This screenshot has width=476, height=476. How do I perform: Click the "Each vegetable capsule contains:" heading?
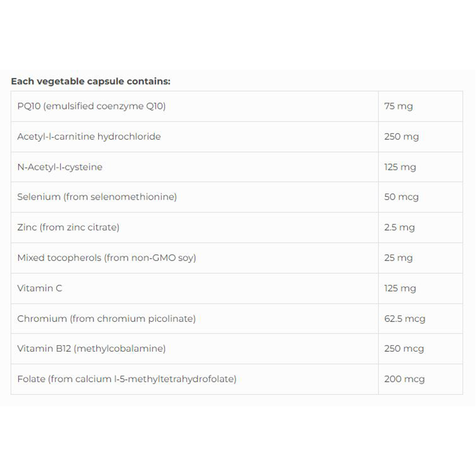click(90, 81)
